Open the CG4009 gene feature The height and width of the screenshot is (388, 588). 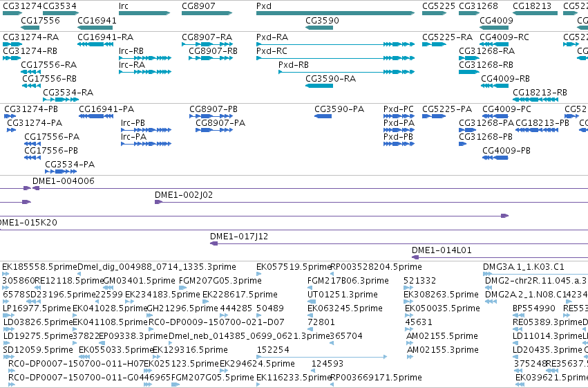[x=494, y=28]
